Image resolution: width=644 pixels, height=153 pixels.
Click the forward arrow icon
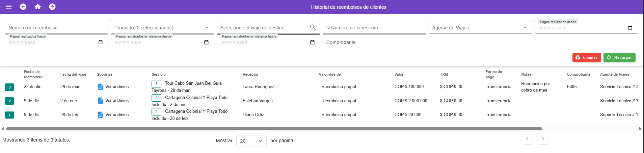tap(52, 7)
